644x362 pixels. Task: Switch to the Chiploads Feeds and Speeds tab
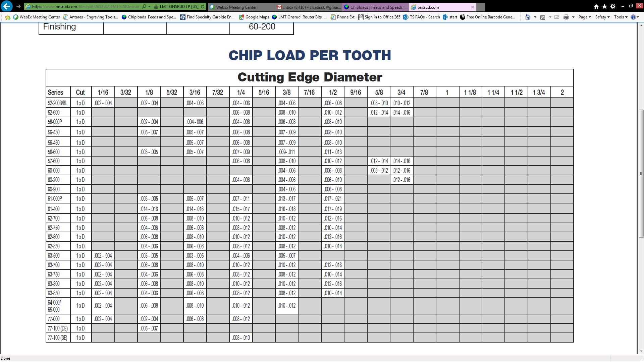tap(376, 7)
